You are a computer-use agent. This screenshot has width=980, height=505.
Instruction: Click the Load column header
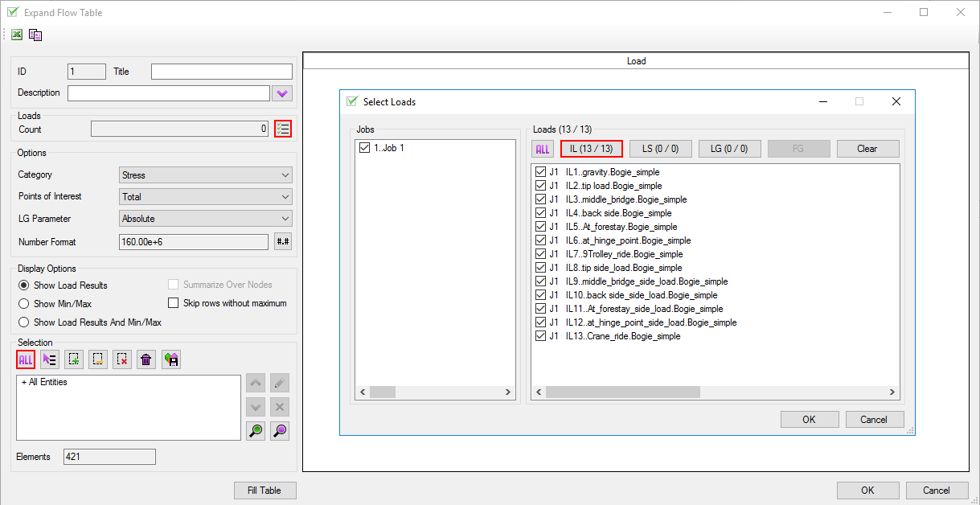(x=636, y=61)
